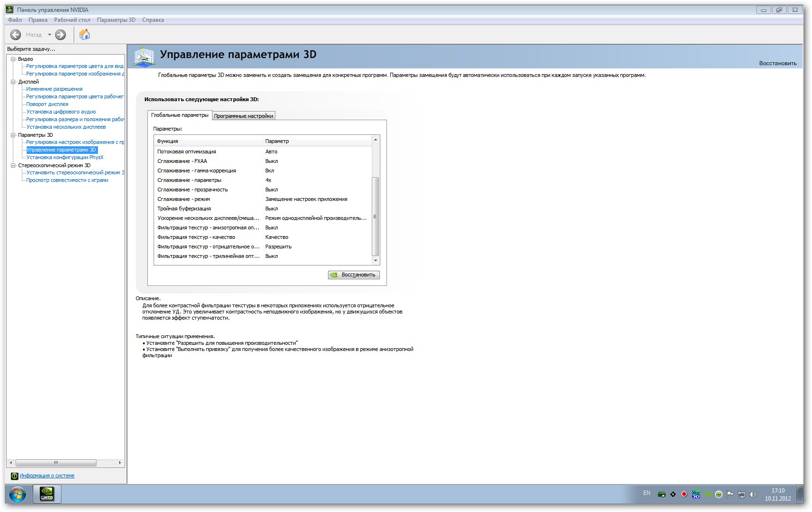812x512 pixels.
Task: Open Просмотр совместимости с играми task
Action: click(67, 180)
